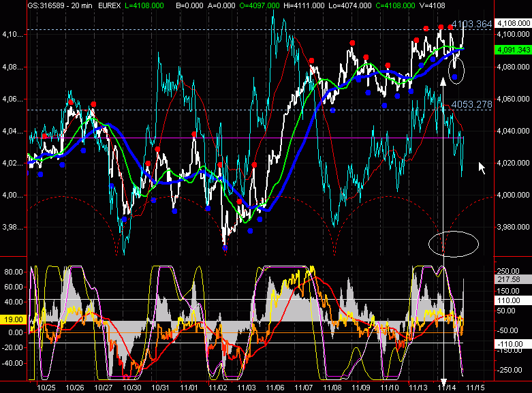
Task: Select 4,080.000 on the right price axis
Action: tap(514, 67)
